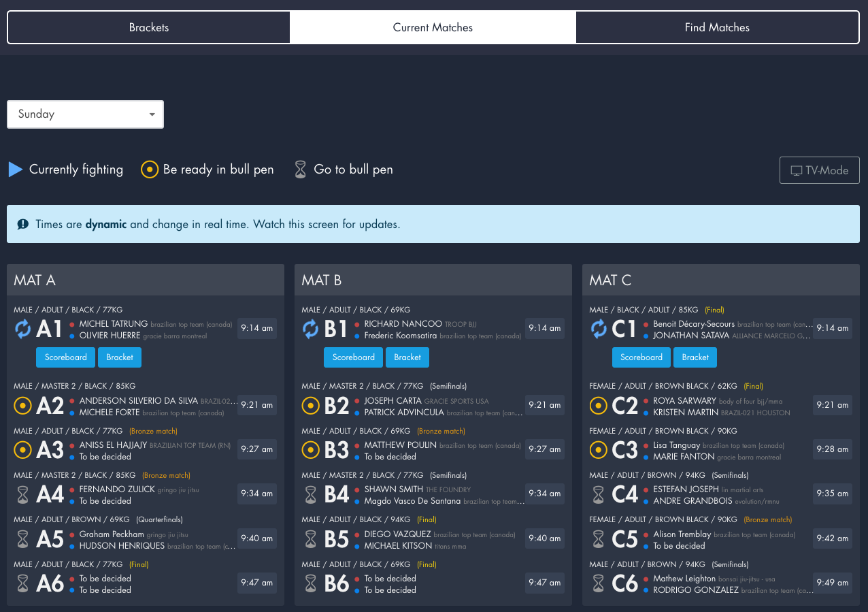Screen dimensions: 868x612
Task: Open the Scoreboard for match A1
Action: (x=65, y=357)
